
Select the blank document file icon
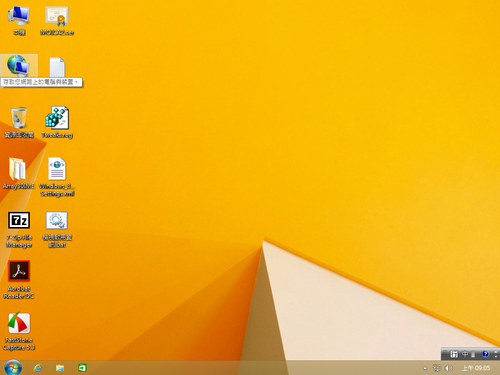[x=57, y=67]
